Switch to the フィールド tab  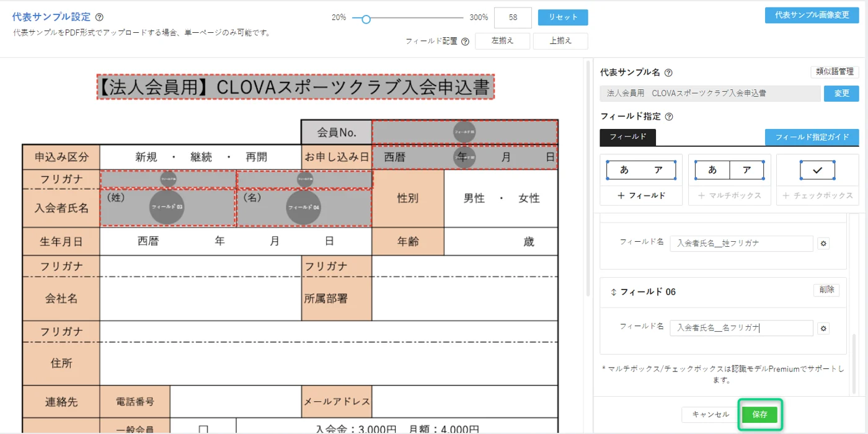tap(627, 137)
